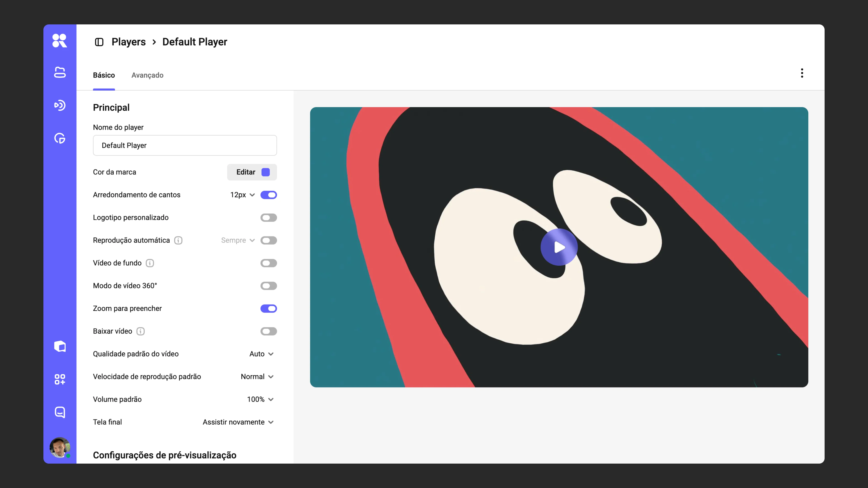This screenshot has width=868, height=488.
Task: Open the library drive icon in the sidebar
Action: [60, 72]
